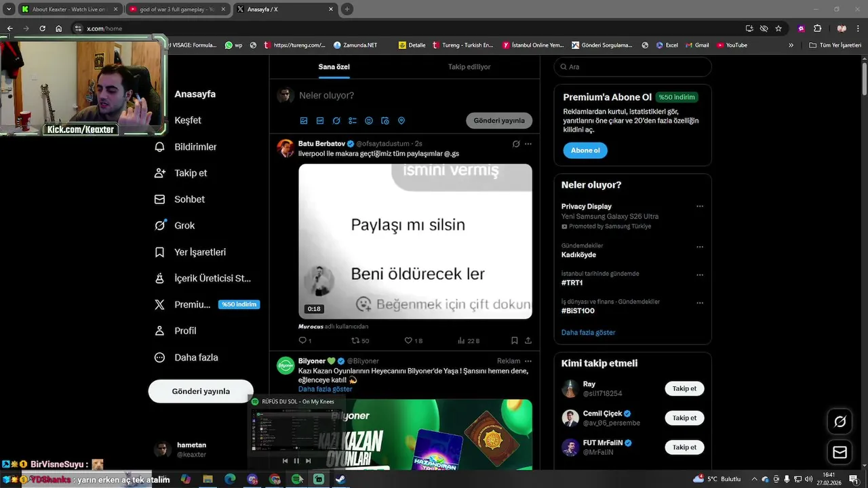Viewport: 868px width, 488px height.
Task: Switch to god of war 3 gameplay tab
Action: point(177,9)
